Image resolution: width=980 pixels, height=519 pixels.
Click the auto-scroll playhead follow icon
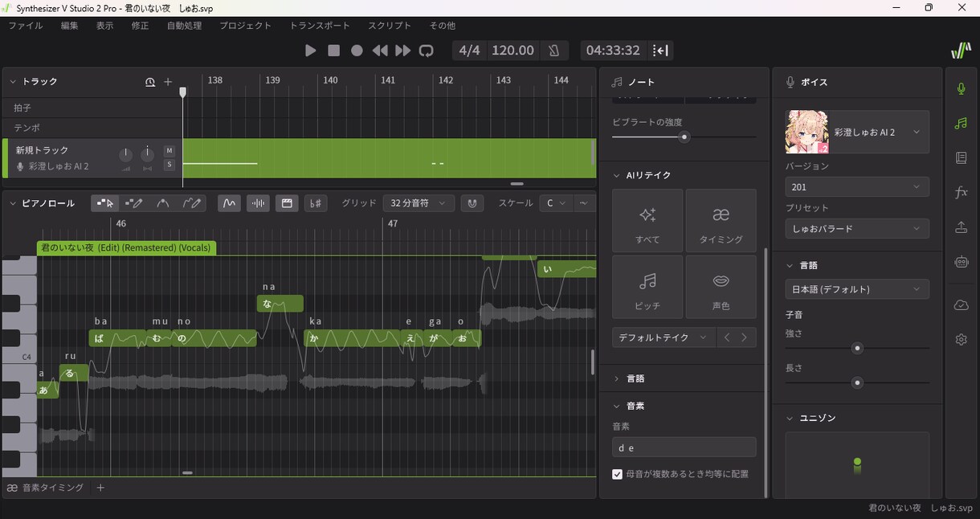click(x=660, y=51)
